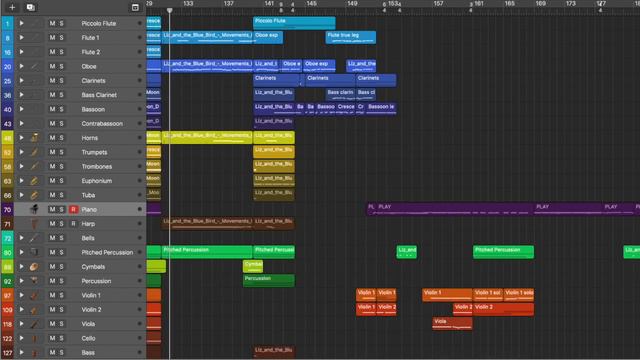Click bar 145 in the ruler

tap(311, 3)
